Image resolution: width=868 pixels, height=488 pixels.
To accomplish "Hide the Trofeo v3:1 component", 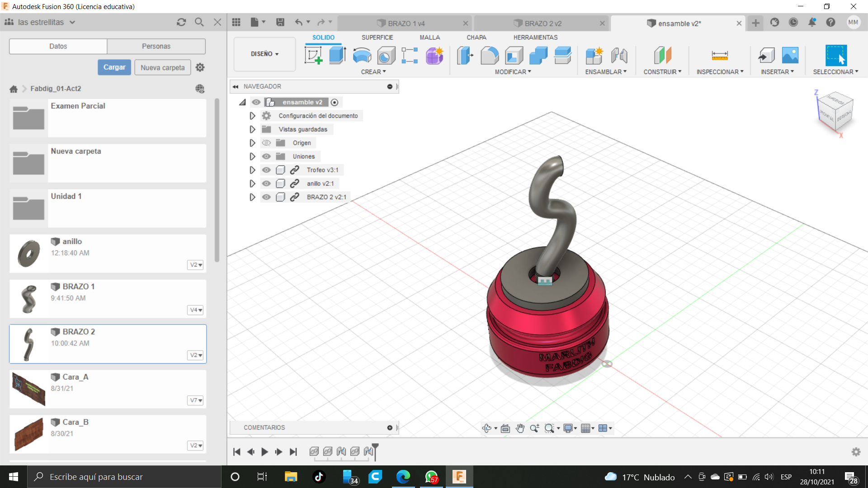I will pos(266,170).
